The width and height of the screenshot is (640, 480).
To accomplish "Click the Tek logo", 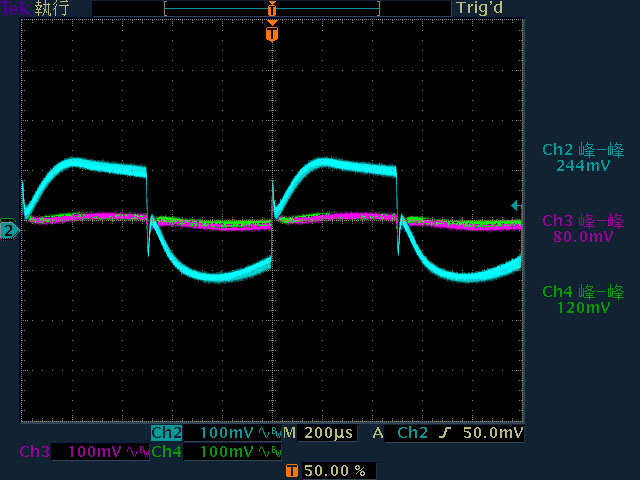I will (x=16, y=9).
